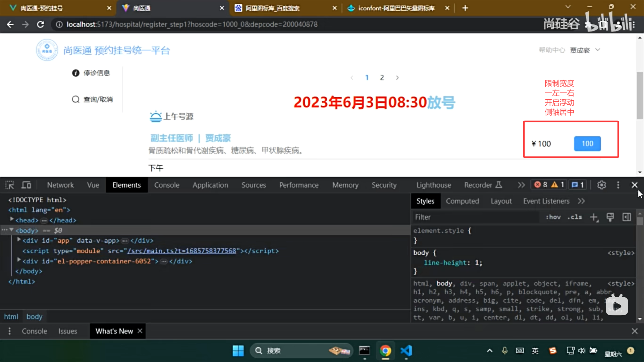
Task: Toggle the .cls class editor
Action: [x=575, y=217]
